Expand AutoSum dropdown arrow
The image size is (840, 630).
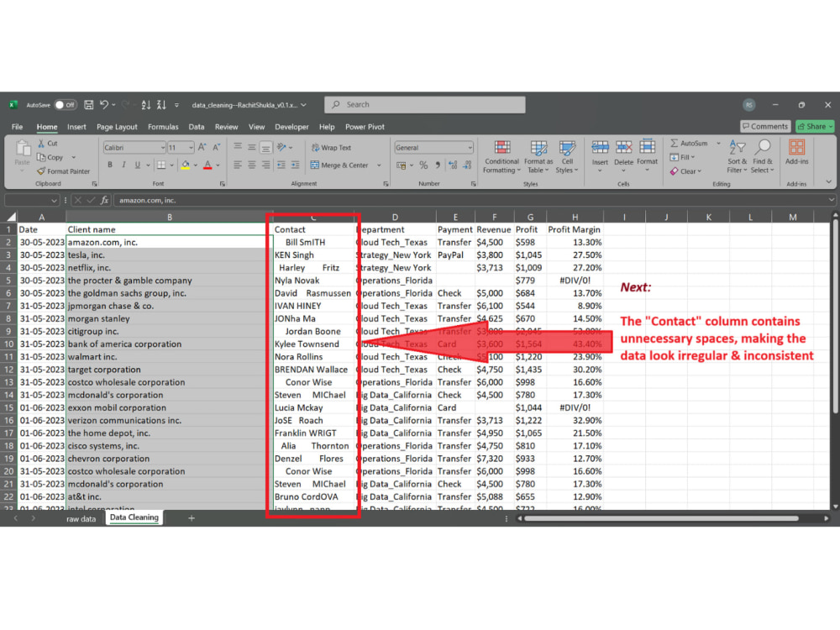718,144
